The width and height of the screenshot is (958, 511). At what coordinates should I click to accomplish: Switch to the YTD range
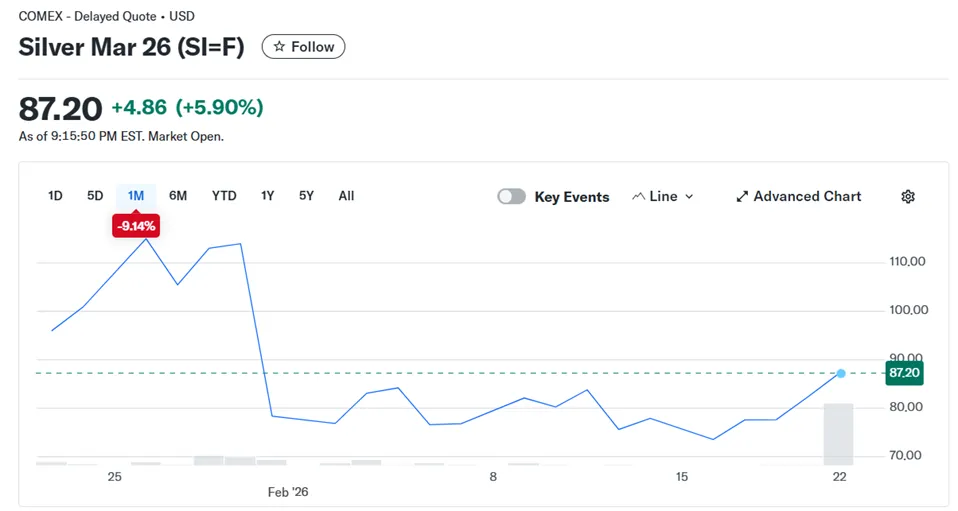(224, 196)
